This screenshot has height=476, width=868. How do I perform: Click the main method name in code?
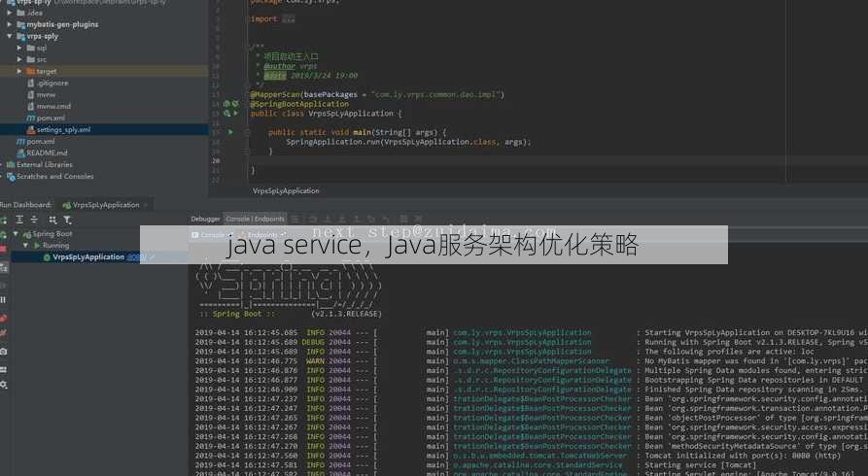tap(362, 132)
